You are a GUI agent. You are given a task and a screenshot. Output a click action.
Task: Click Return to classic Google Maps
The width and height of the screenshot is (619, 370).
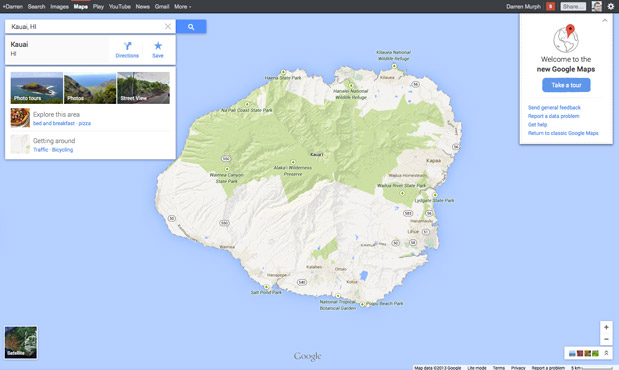coord(563,133)
